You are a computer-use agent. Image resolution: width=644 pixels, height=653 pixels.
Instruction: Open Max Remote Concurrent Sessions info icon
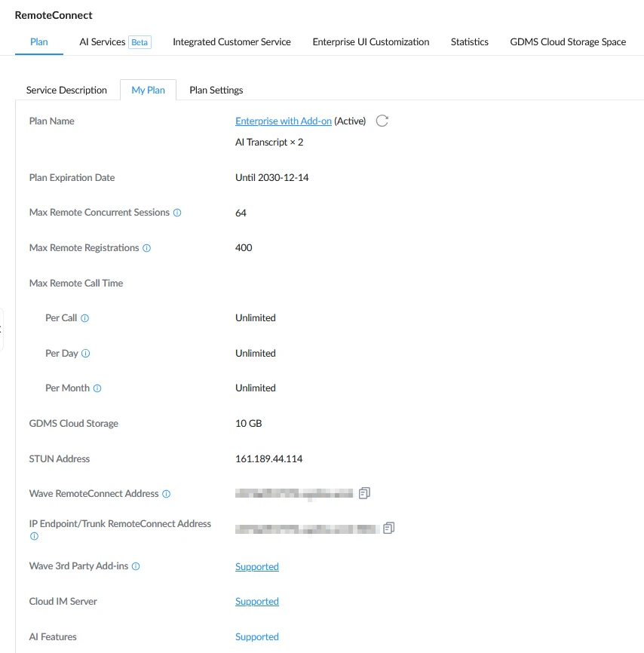click(x=177, y=213)
